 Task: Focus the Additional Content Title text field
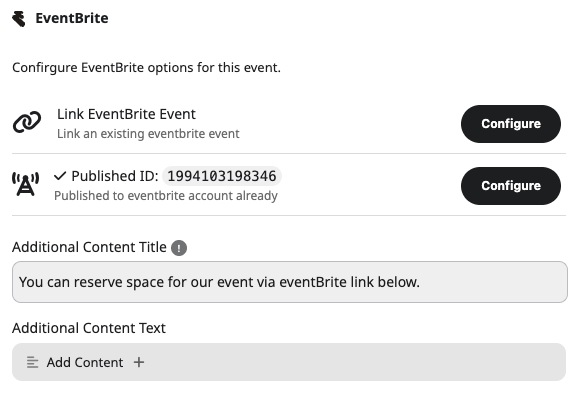(x=289, y=282)
